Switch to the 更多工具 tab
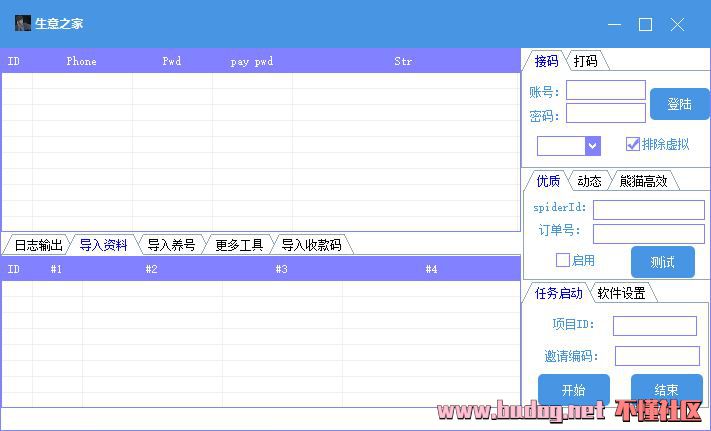Screen dimensions: 711x431 (239, 245)
